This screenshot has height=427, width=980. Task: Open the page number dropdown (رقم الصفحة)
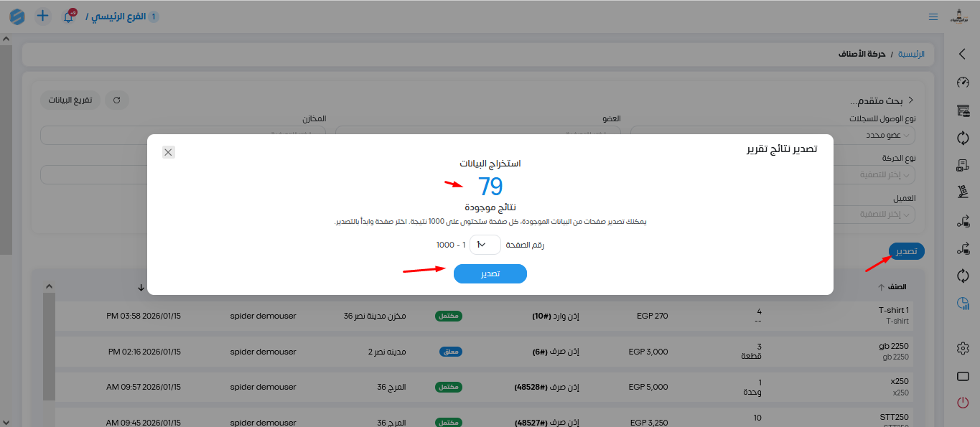(485, 245)
